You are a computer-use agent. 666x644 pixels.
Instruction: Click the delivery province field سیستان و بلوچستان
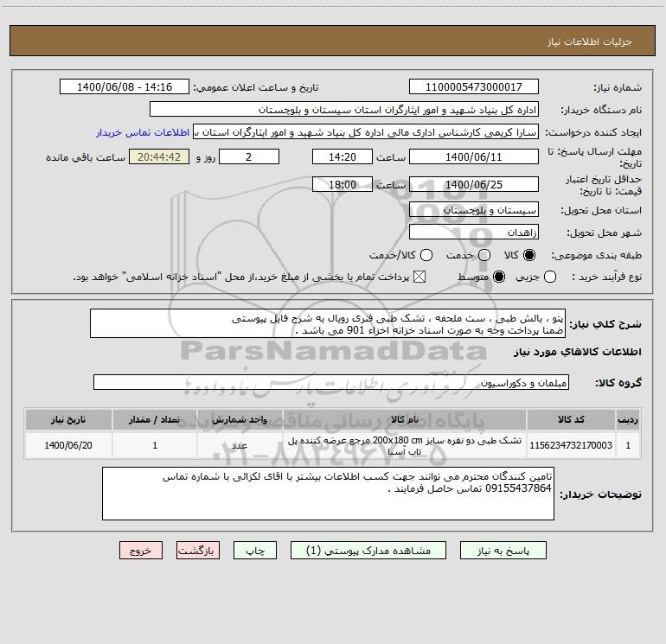pyautogui.click(x=474, y=210)
